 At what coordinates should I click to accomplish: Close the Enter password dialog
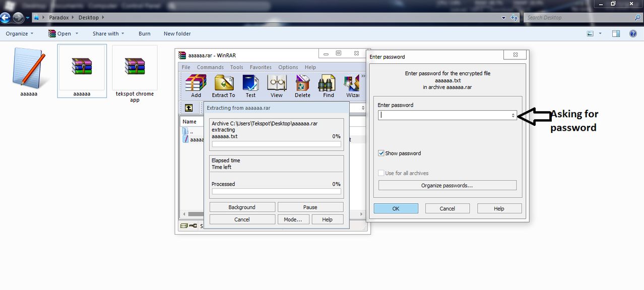pyautogui.click(x=516, y=55)
